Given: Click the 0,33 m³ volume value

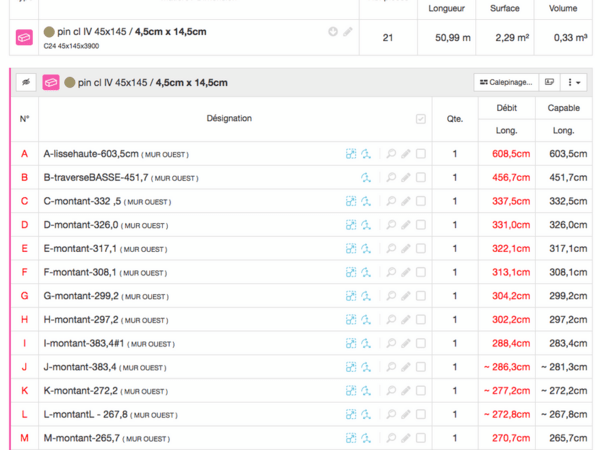Looking at the screenshot, I should (571, 38).
